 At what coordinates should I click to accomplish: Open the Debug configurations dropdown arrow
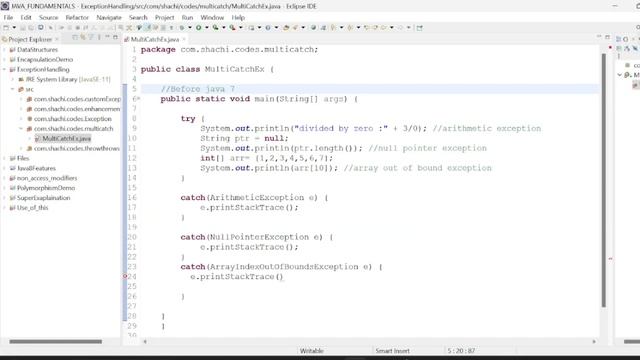pyautogui.click(x=190, y=28)
